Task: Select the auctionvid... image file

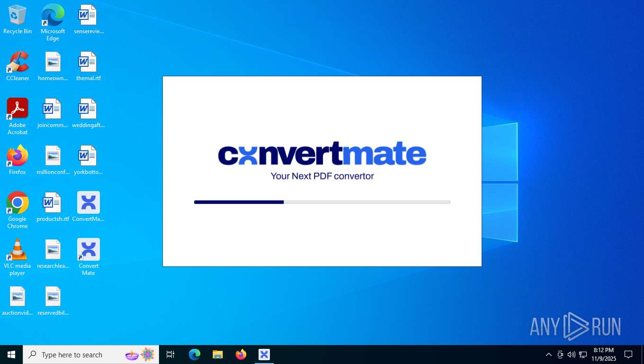Action: 18,301
